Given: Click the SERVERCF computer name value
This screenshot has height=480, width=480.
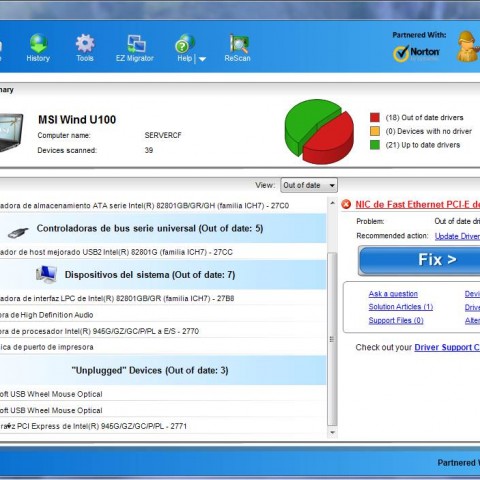Looking at the screenshot, I should [x=163, y=135].
